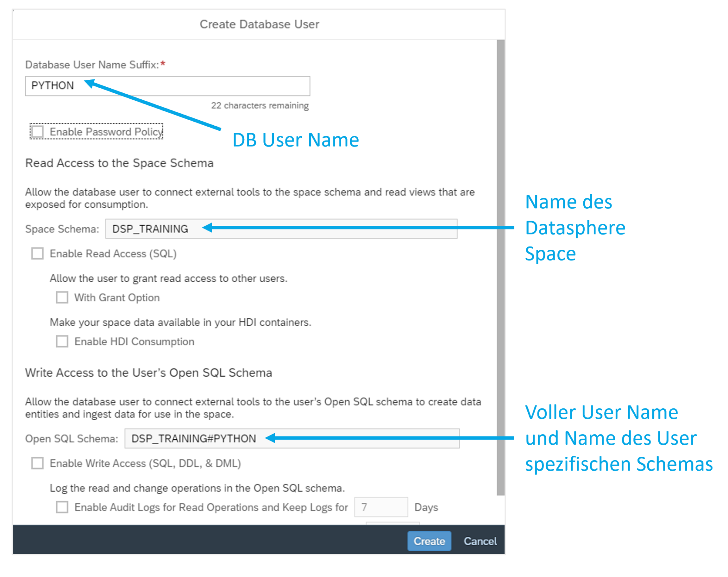The height and width of the screenshot is (577, 728).
Task: Select the audit log Days value field
Action: click(x=381, y=507)
